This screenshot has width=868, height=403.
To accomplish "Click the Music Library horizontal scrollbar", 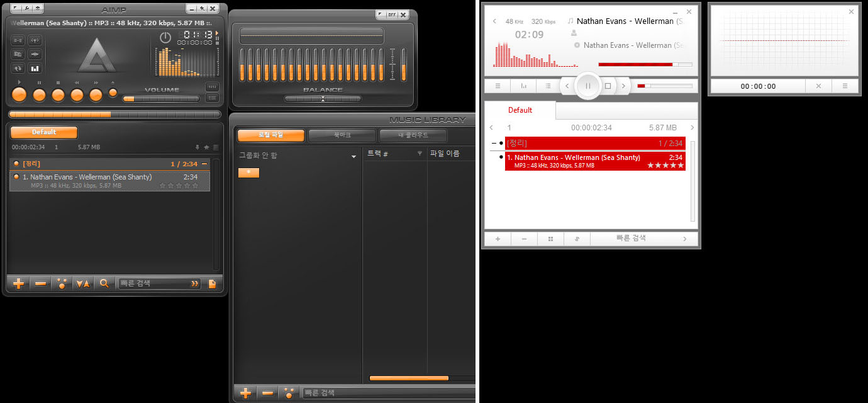I will 409,378.
